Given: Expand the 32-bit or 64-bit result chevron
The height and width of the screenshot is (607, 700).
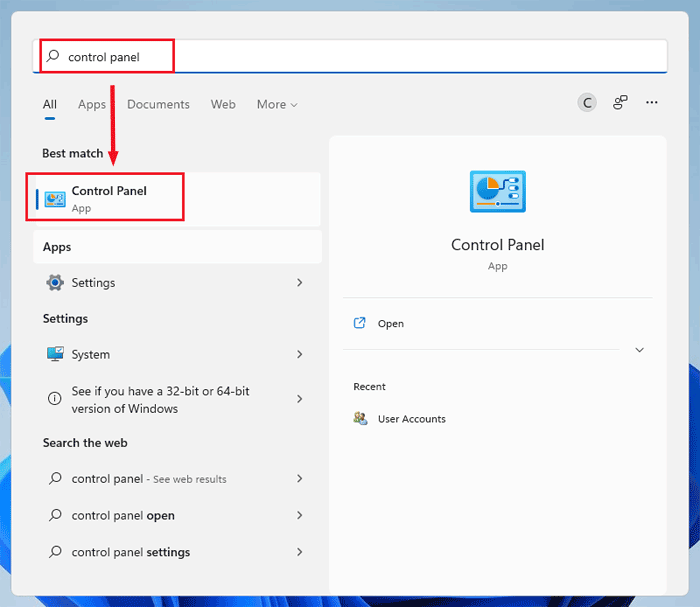Looking at the screenshot, I should (x=300, y=399).
